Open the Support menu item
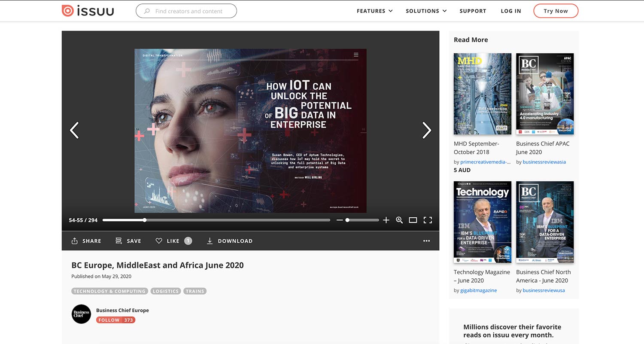This screenshot has width=644, height=344. tap(473, 11)
